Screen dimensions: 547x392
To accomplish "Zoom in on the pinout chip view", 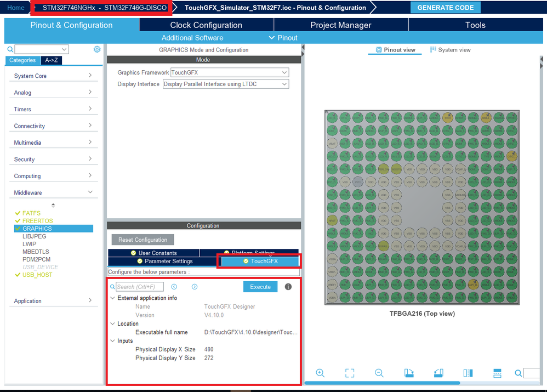I will [x=320, y=373].
